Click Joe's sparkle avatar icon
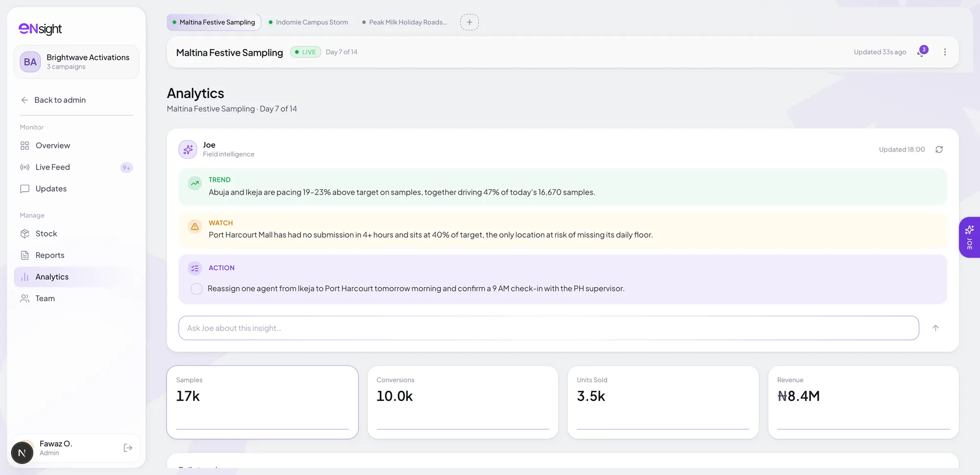This screenshot has width=980, height=475. pyautogui.click(x=188, y=150)
